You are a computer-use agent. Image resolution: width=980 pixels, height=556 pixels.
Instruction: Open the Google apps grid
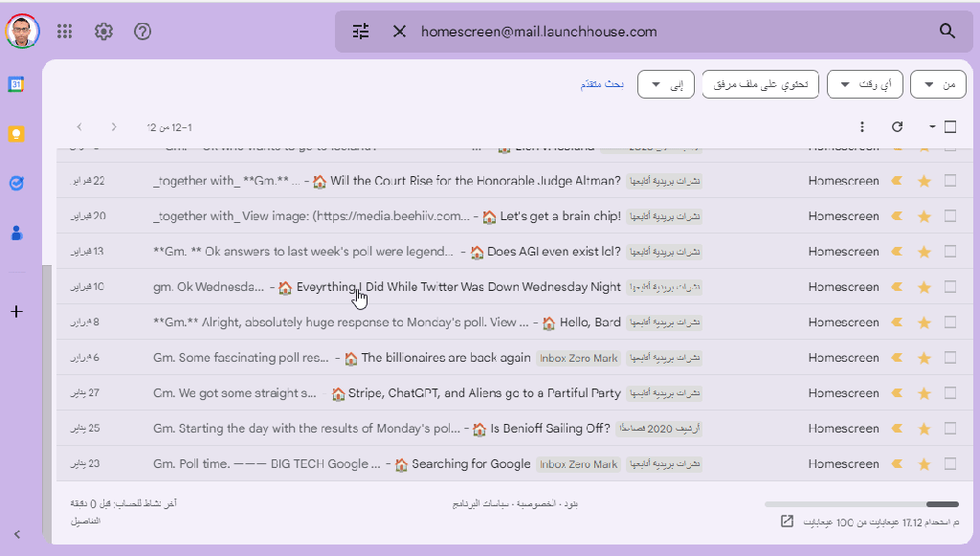coord(64,31)
